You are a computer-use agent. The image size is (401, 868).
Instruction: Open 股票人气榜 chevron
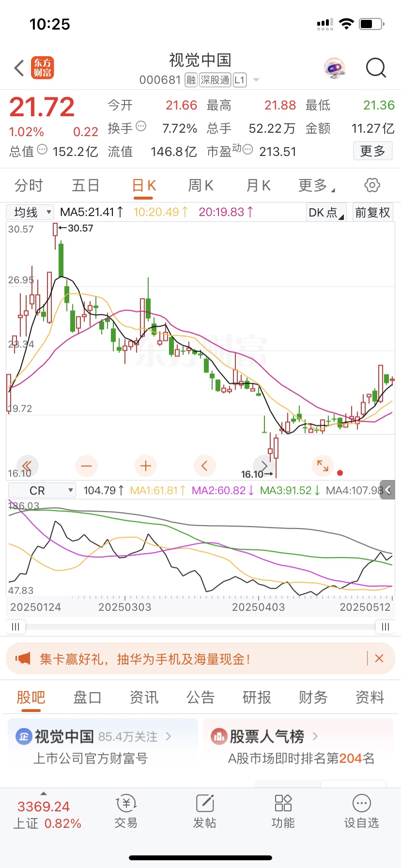point(315,736)
